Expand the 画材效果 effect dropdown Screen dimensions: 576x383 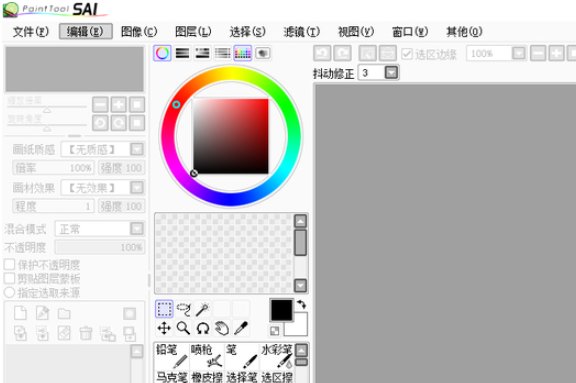(137, 188)
